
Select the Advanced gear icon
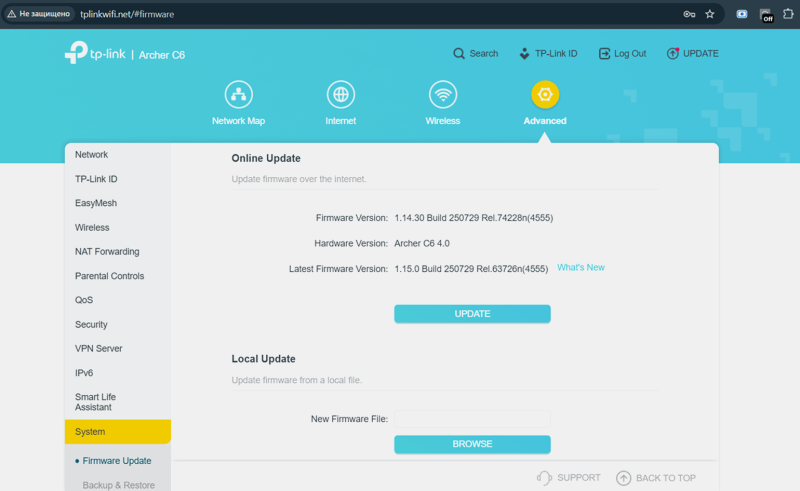545,94
